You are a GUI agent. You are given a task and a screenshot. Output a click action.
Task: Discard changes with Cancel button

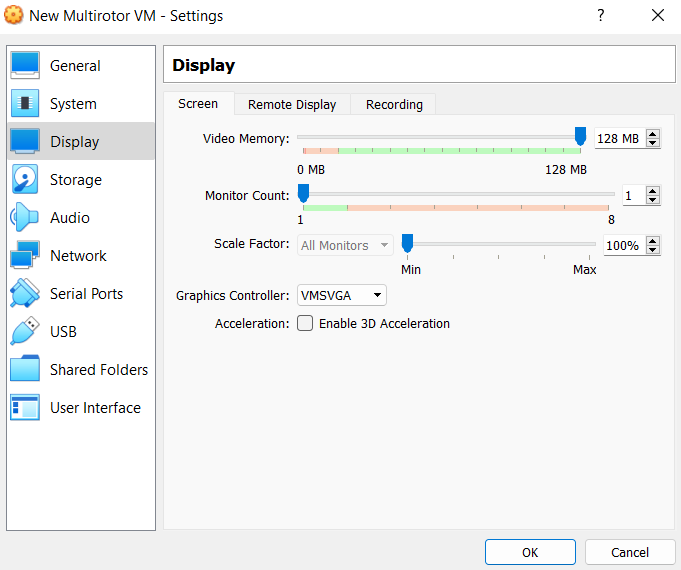pyautogui.click(x=630, y=552)
